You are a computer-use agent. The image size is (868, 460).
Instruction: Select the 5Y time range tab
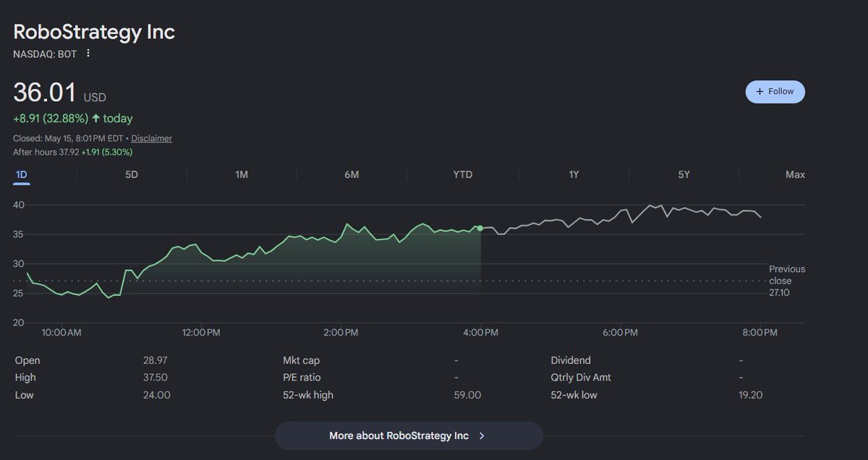pos(684,175)
